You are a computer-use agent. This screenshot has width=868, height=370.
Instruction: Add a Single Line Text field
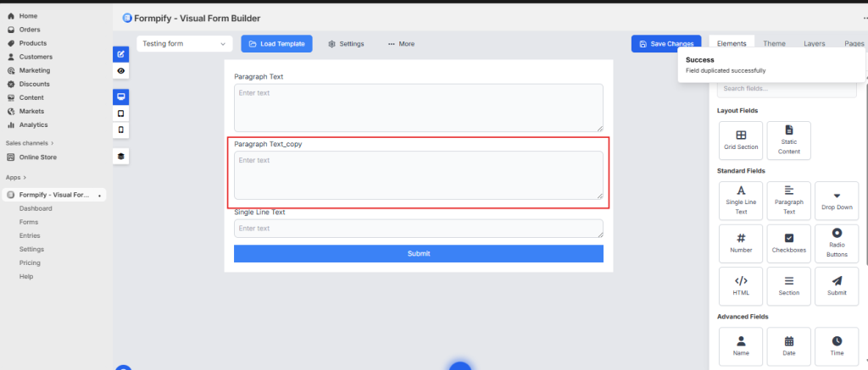tap(741, 200)
